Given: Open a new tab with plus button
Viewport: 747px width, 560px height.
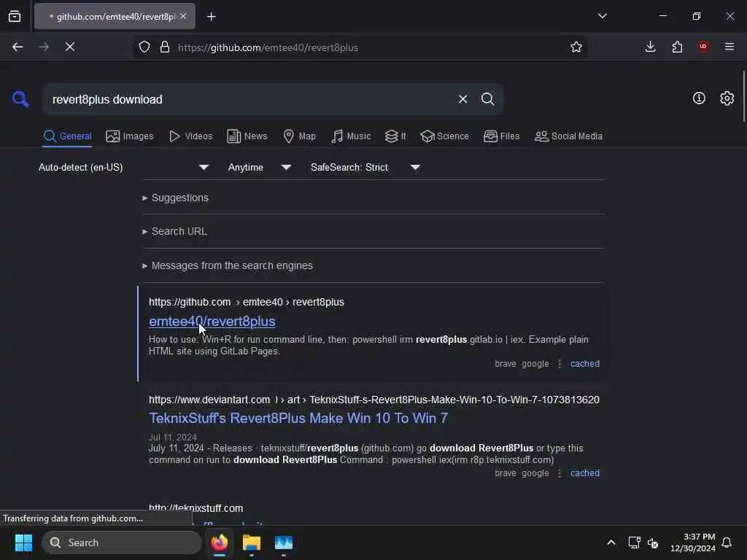Looking at the screenshot, I should [x=211, y=17].
